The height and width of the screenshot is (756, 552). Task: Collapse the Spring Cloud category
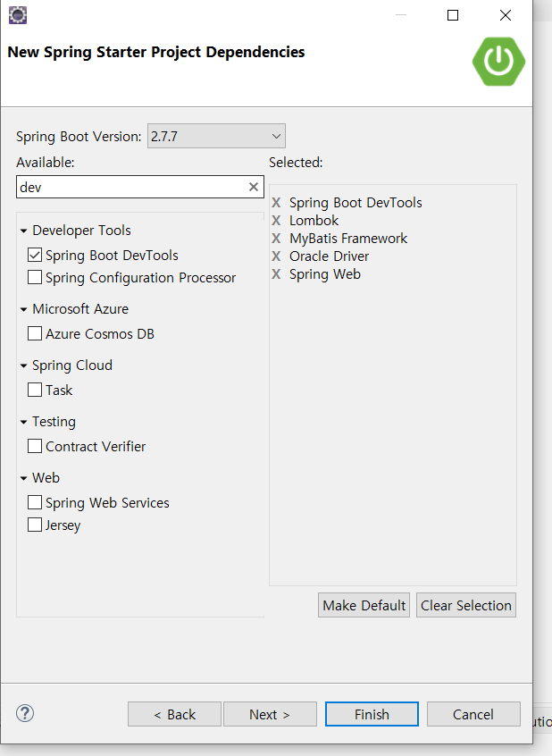(x=23, y=366)
